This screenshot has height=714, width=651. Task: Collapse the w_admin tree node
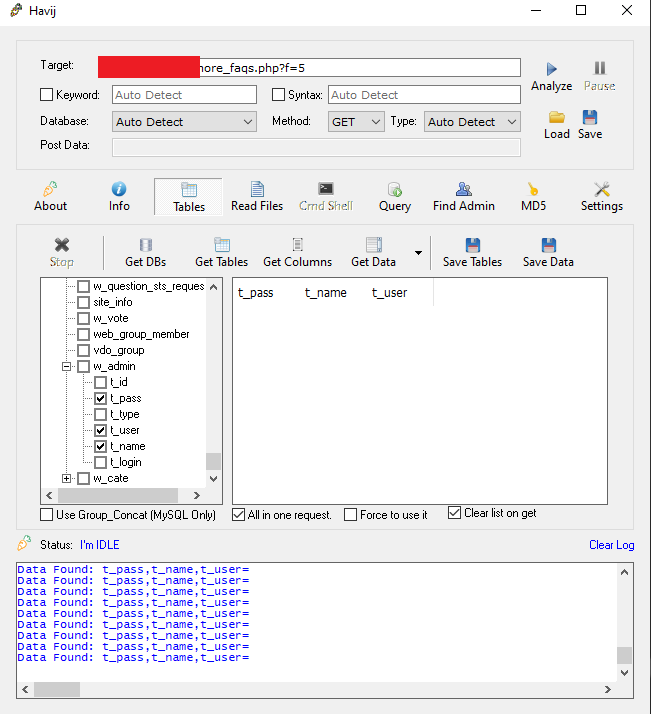66,367
